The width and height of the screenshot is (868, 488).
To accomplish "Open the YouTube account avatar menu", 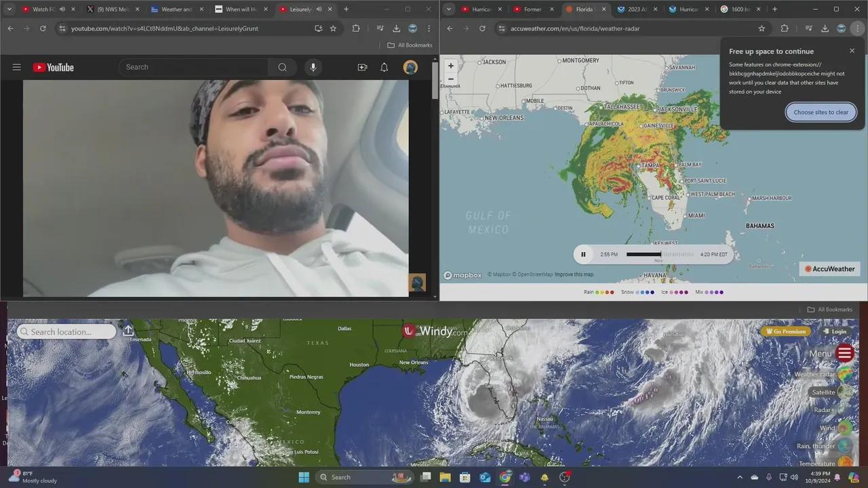I will coord(410,67).
